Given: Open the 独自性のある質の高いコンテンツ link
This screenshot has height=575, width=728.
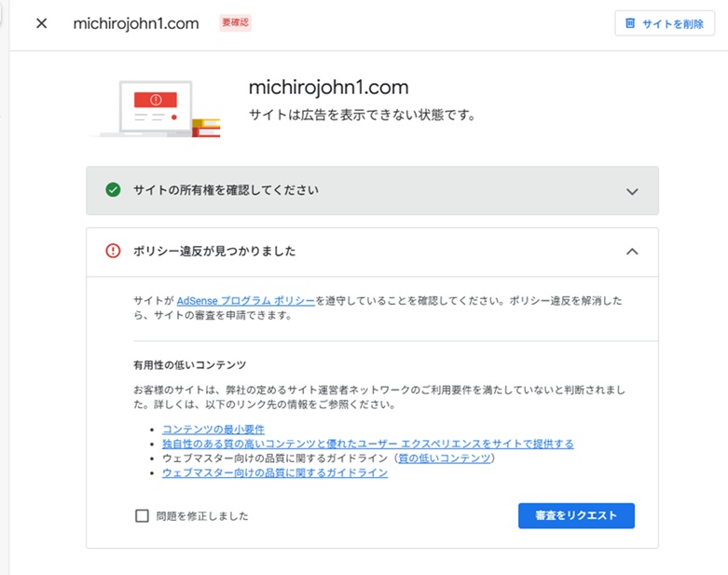Looking at the screenshot, I should pos(367,444).
